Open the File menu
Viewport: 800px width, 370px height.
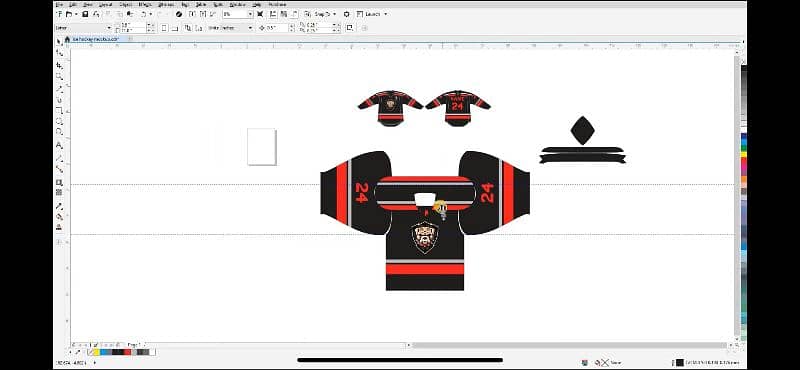59,5
